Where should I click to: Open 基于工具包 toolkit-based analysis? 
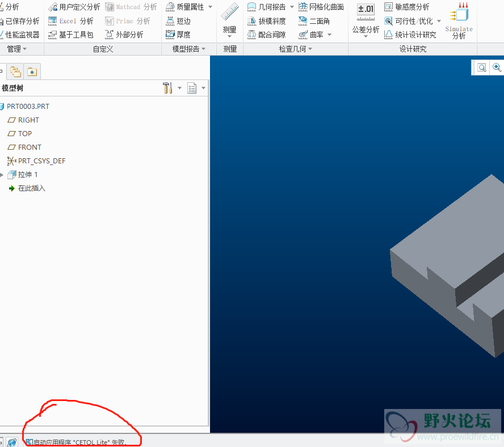click(x=71, y=35)
